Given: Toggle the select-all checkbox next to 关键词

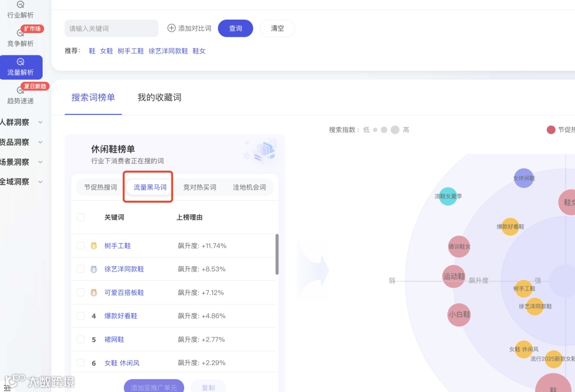Looking at the screenshot, I should [x=81, y=217].
